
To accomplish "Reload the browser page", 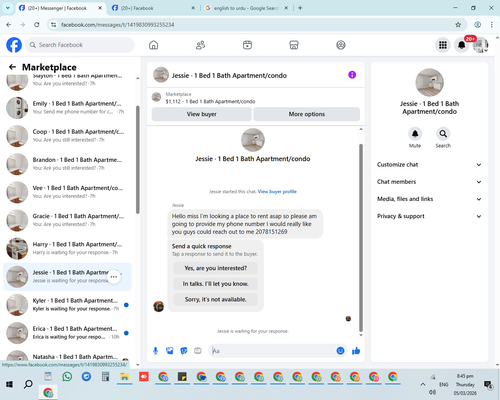I will 37,25.
